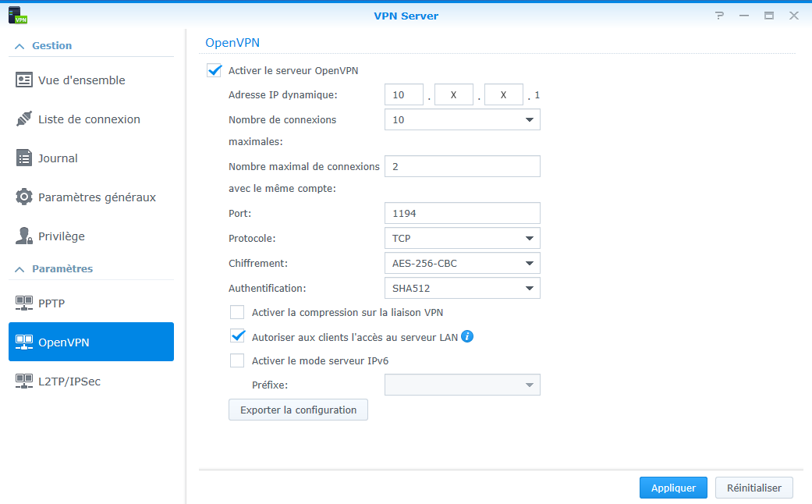The width and height of the screenshot is (812, 504).
Task: Open the Journal page
Action: click(x=91, y=158)
